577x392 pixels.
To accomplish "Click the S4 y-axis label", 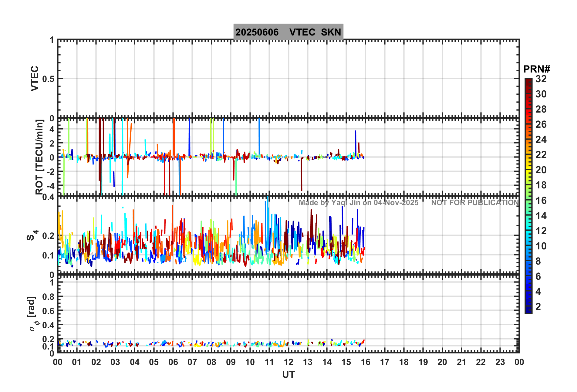I will click(32, 235).
